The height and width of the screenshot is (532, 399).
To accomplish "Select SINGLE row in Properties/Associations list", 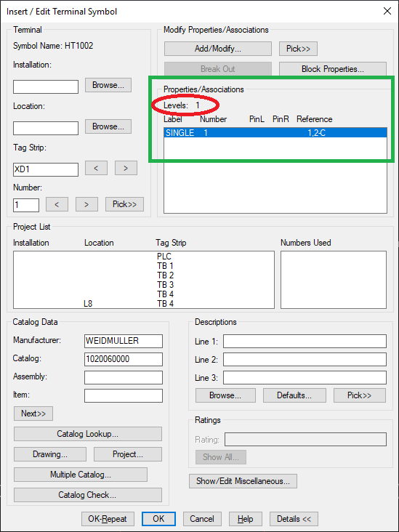I will [x=275, y=133].
